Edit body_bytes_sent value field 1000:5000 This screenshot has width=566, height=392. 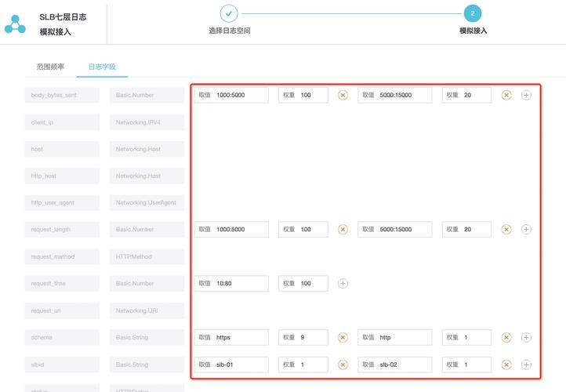click(x=231, y=95)
